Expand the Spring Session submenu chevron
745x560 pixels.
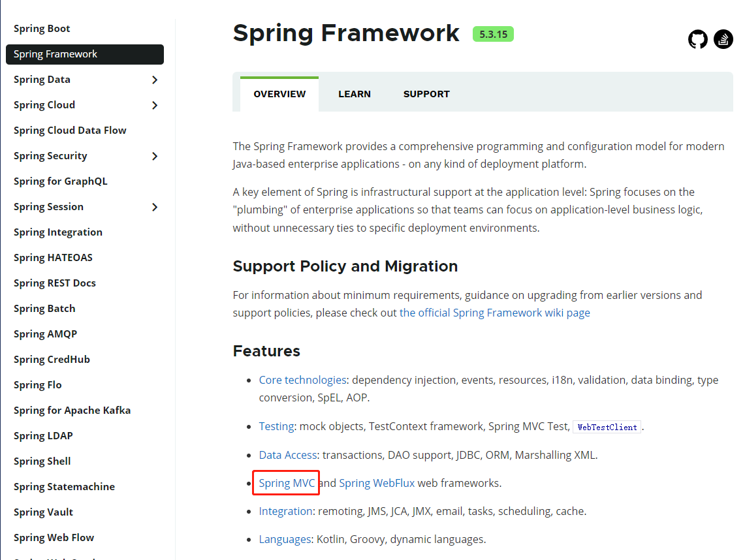[154, 207]
